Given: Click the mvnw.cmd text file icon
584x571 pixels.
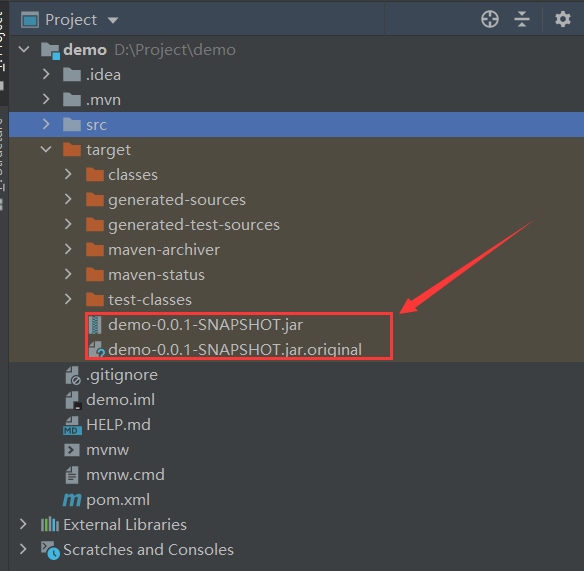Looking at the screenshot, I should pos(72,475).
